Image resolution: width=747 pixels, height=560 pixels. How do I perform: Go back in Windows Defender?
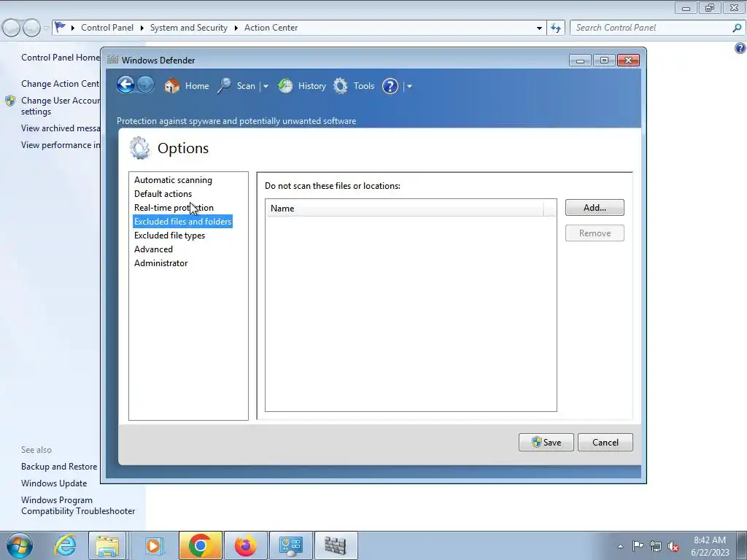[125, 85]
